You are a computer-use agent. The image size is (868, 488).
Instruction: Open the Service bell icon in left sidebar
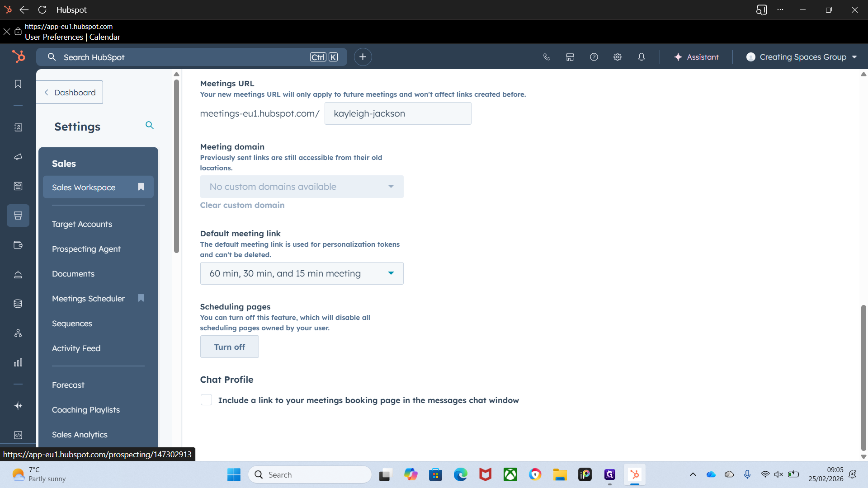click(18, 274)
